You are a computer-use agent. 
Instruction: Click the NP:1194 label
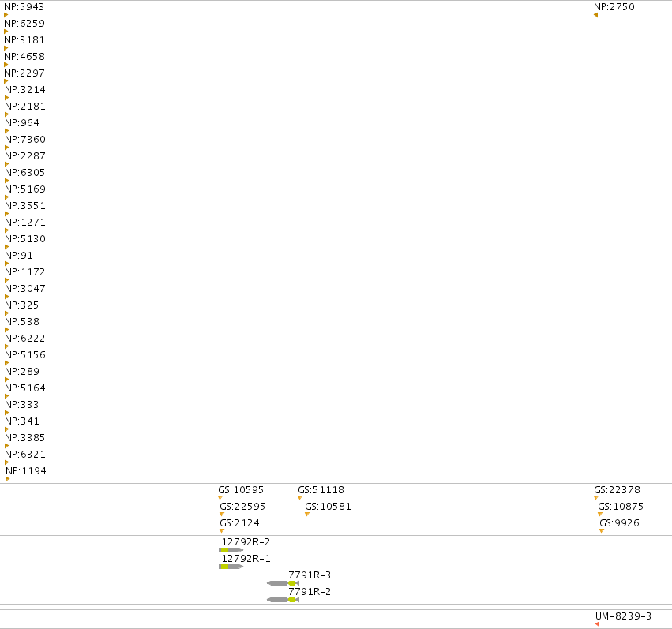coord(26,471)
